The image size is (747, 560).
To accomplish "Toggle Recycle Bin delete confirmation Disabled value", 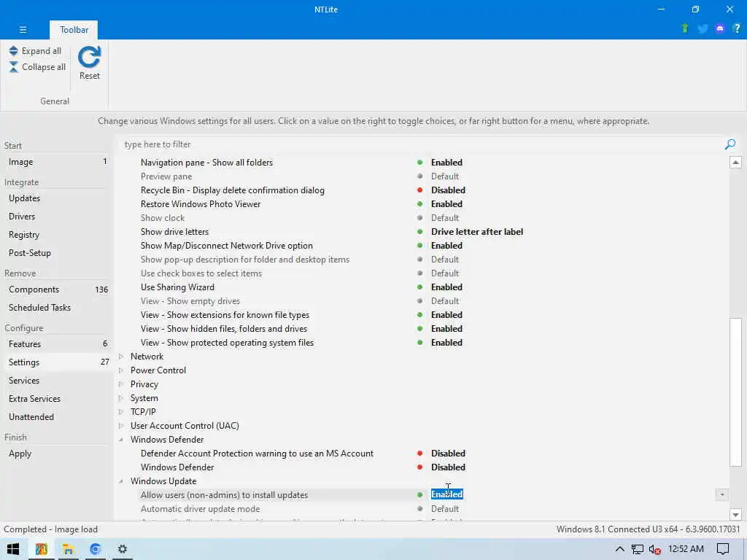I will (448, 190).
